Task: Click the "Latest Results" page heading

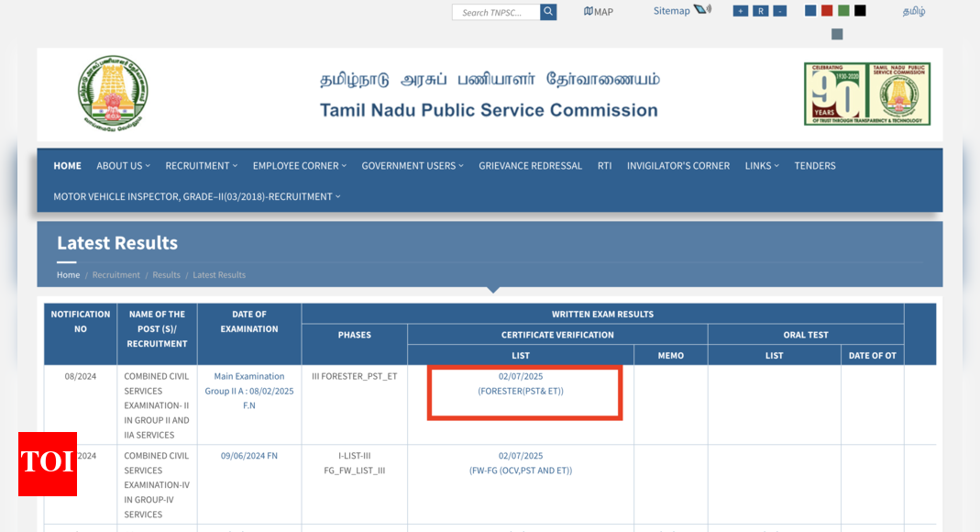Action: pos(117,242)
